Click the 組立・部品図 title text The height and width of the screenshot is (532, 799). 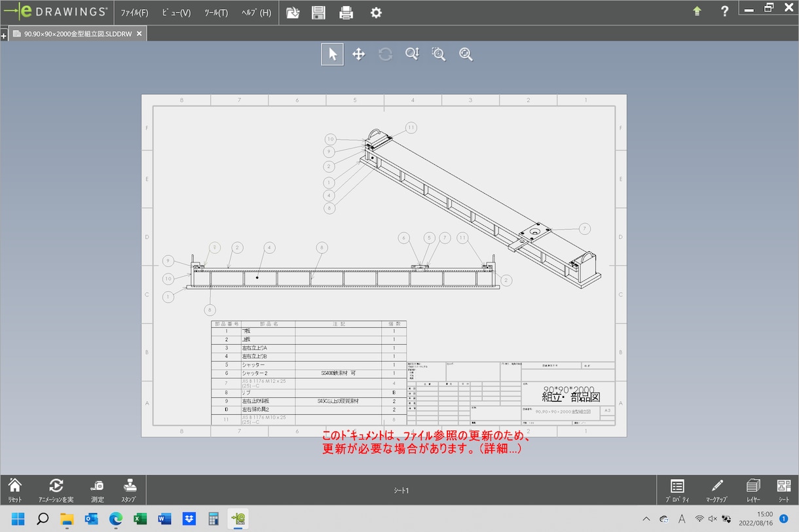[570, 397]
